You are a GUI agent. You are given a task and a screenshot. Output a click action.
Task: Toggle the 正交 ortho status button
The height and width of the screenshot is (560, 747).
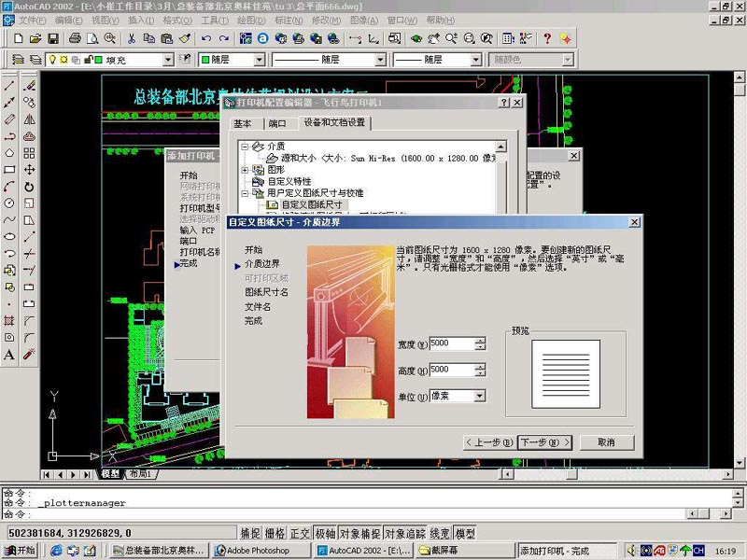[300, 533]
